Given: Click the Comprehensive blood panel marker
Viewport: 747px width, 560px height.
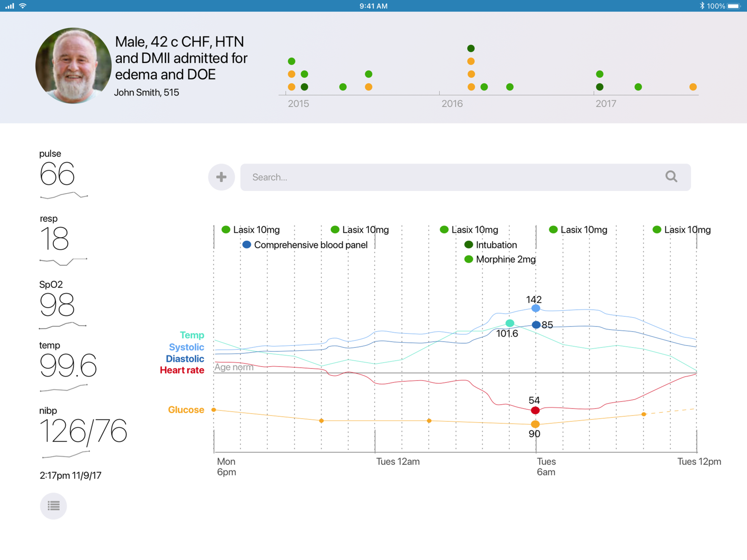Looking at the screenshot, I should click(247, 245).
